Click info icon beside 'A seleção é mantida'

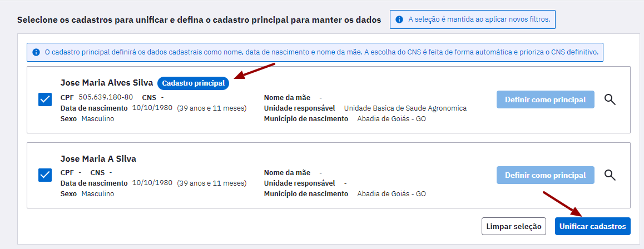click(x=399, y=19)
